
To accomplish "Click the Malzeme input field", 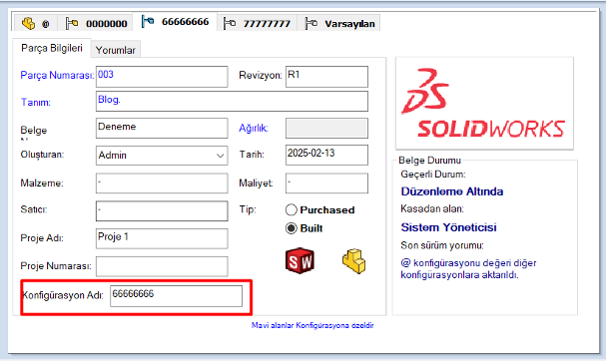I will tap(162, 182).
